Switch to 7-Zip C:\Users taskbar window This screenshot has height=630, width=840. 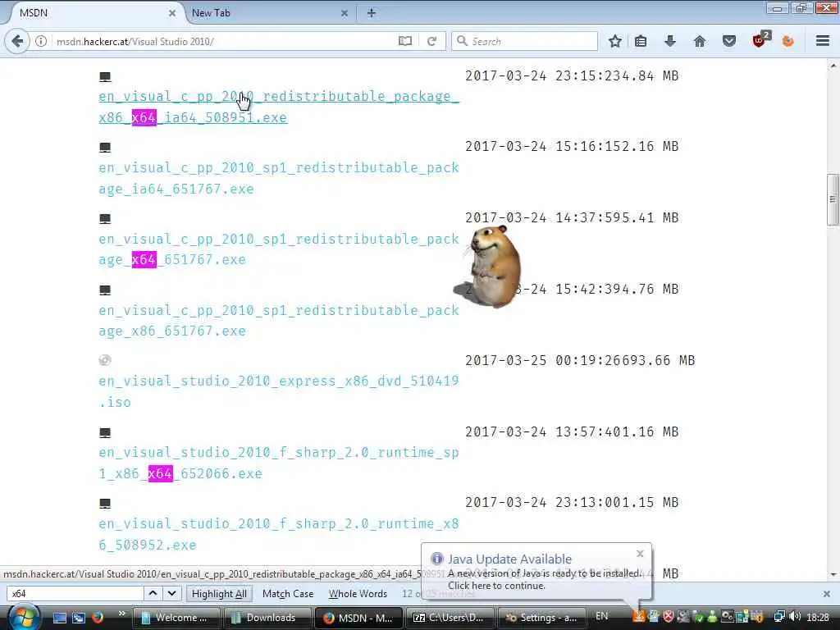click(450, 618)
